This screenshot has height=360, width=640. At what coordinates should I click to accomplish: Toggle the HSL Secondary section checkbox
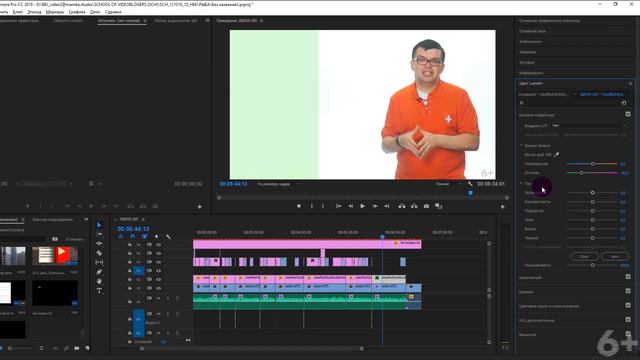click(628, 320)
